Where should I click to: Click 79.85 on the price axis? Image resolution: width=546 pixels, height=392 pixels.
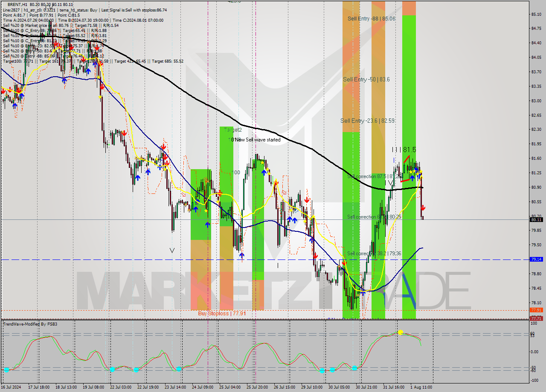pyautogui.click(x=536, y=231)
